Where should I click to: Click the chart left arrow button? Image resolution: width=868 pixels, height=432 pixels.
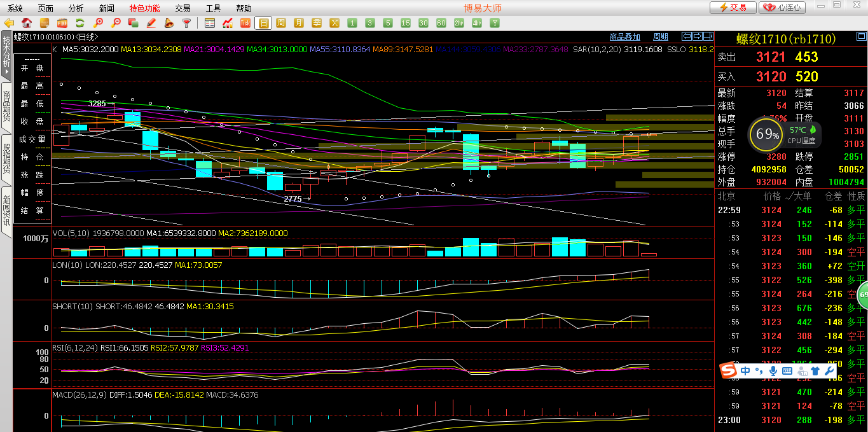(686, 36)
